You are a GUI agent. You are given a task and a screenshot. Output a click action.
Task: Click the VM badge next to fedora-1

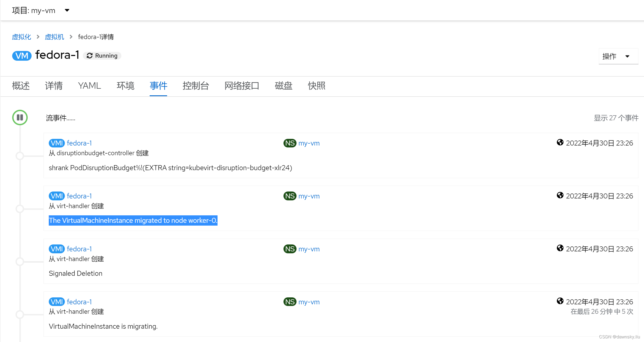pos(22,55)
